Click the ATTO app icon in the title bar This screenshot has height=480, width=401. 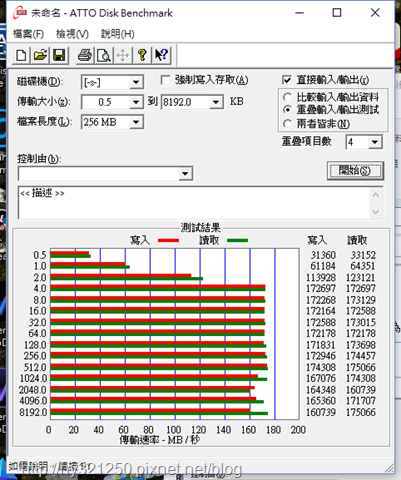(x=20, y=13)
